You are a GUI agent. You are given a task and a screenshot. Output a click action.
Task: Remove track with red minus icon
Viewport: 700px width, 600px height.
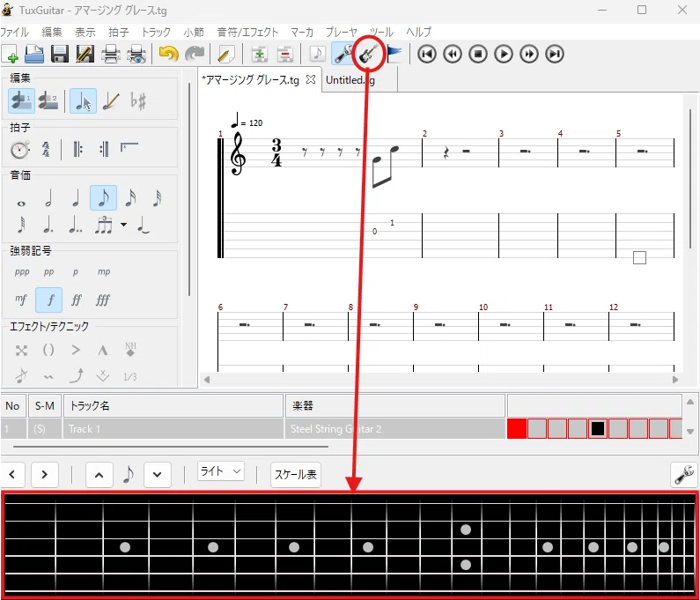tap(284, 55)
